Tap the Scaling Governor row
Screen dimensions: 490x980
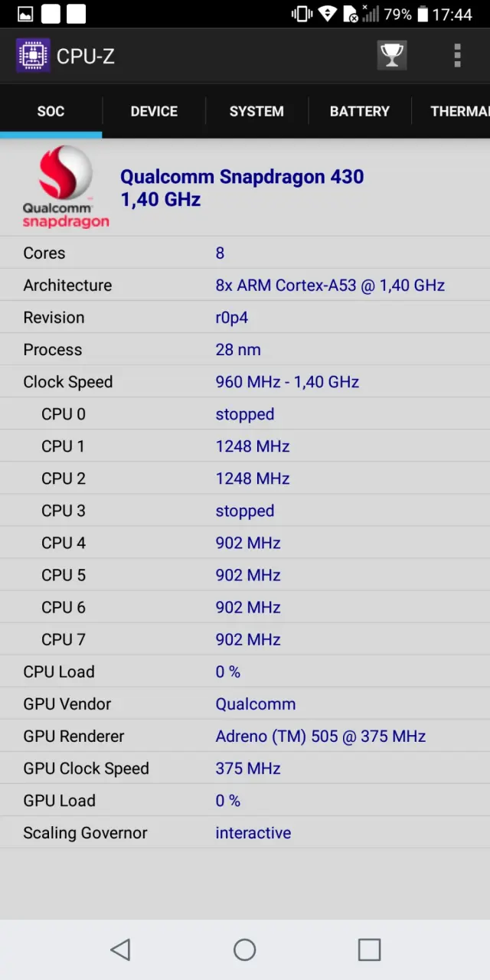(245, 832)
